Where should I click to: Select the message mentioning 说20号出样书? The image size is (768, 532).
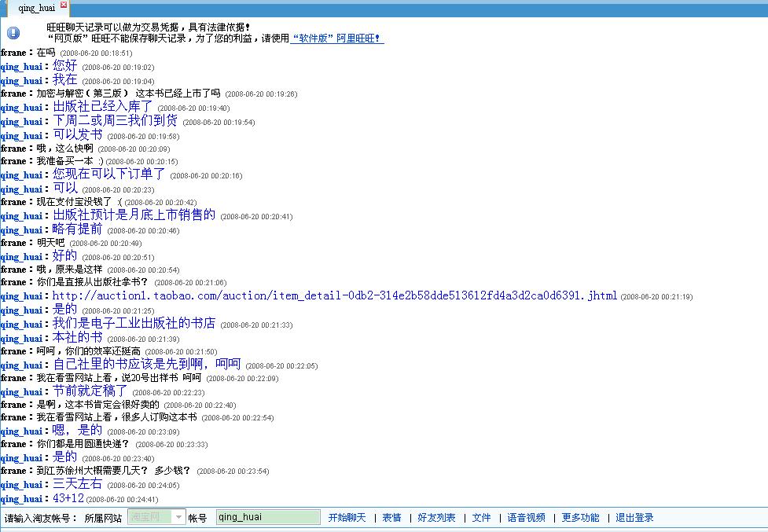point(119,378)
